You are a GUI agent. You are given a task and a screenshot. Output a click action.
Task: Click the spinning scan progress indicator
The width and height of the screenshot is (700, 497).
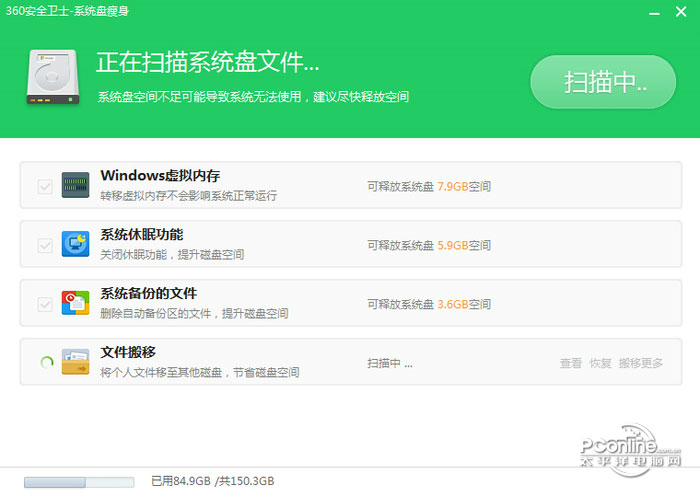pos(47,362)
